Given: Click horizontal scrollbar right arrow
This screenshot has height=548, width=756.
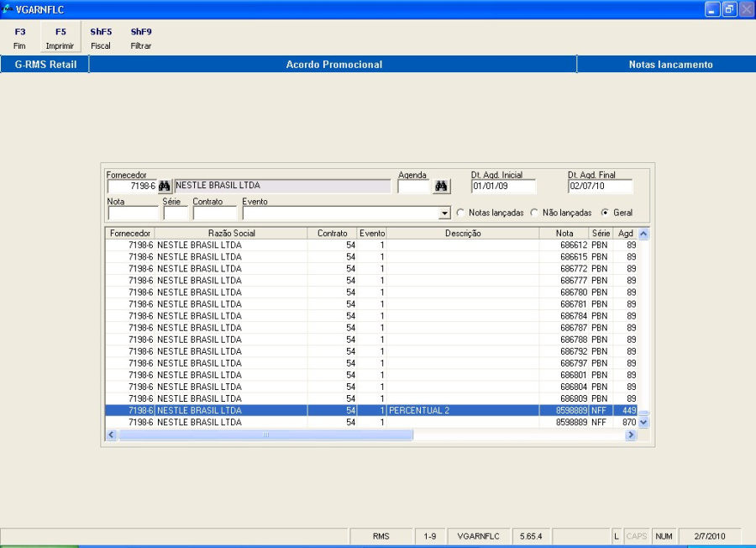Looking at the screenshot, I should tap(631, 435).
